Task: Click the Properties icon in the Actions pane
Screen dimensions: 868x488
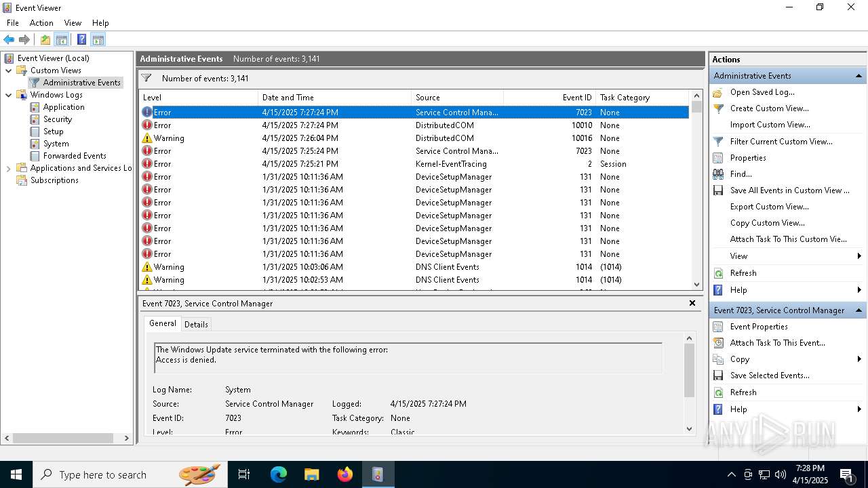Action: pyautogui.click(x=718, y=158)
